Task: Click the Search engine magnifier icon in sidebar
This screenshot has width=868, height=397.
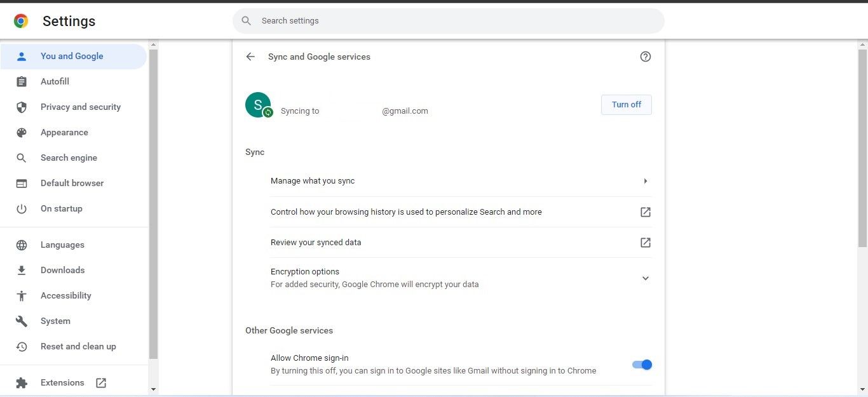Action: click(22, 158)
